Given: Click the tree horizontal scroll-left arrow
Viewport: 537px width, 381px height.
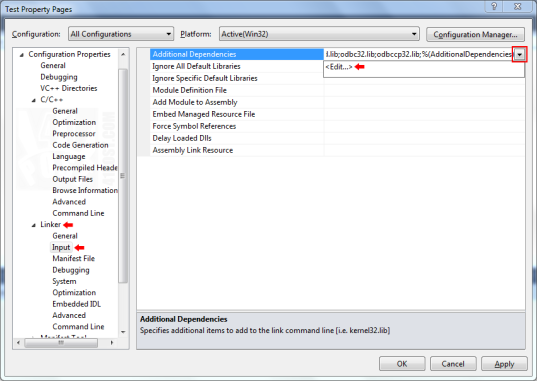Looking at the screenshot, I should click(18, 342).
